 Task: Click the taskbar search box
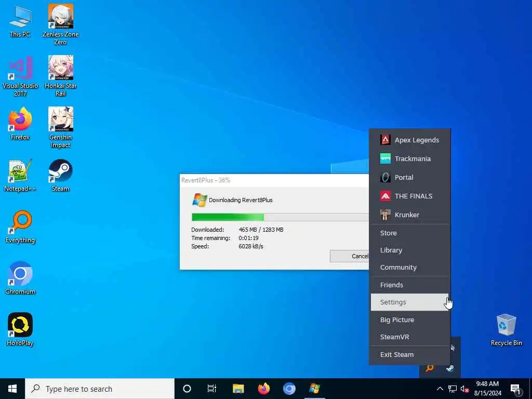(x=100, y=389)
